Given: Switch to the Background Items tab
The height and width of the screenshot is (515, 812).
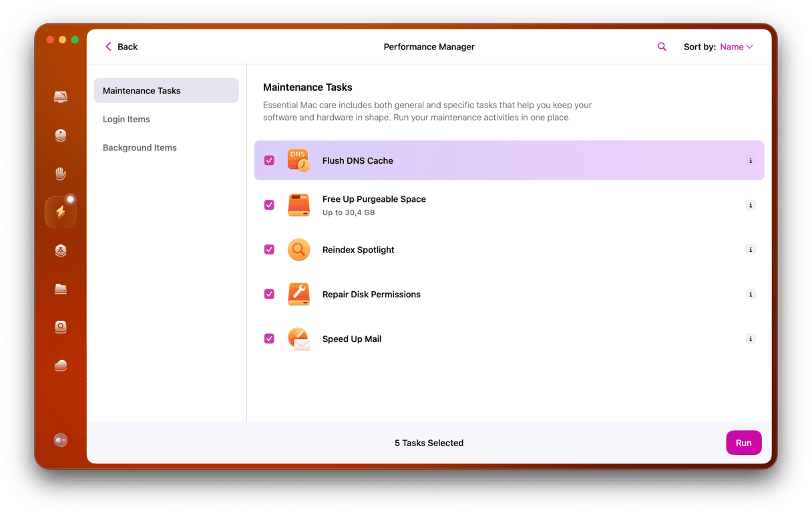Looking at the screenshot, I should point(140,148).
